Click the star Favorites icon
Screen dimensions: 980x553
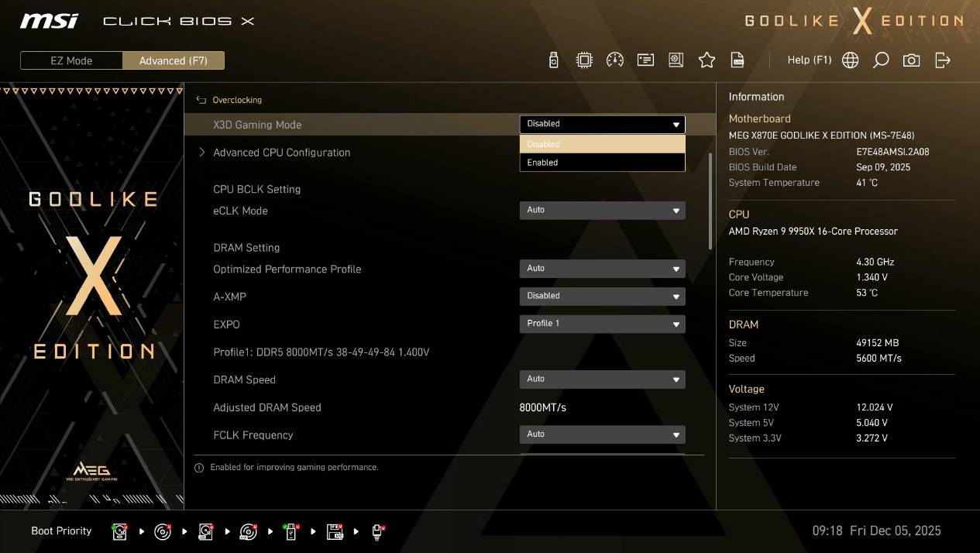[707, 60]
